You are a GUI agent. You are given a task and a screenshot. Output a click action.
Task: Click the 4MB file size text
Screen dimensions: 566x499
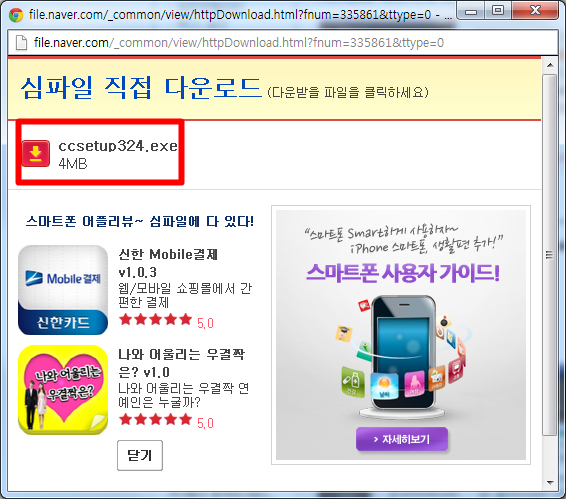tap(73, 164)
